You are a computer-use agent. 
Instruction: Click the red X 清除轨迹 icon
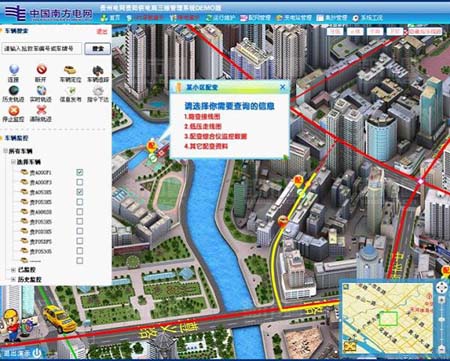tap(41, 110)
